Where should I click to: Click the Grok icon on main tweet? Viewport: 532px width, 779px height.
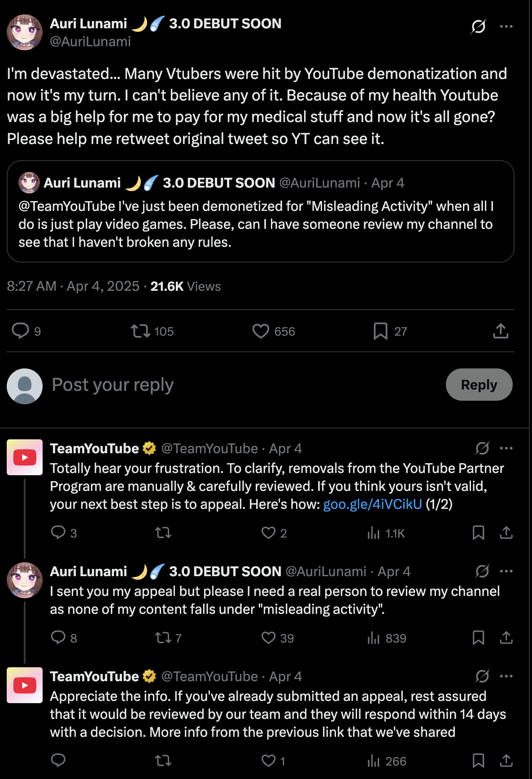[478, 26]
